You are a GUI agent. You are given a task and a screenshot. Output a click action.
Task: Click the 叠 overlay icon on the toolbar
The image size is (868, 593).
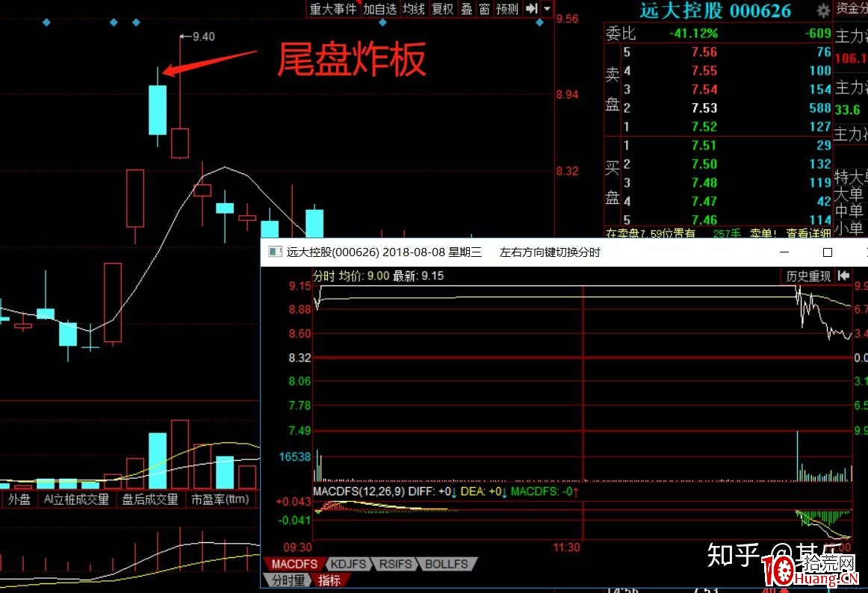pos(466,10)
